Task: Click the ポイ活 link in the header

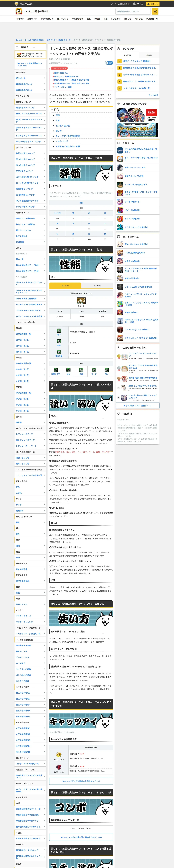Action: coord(138,4)
